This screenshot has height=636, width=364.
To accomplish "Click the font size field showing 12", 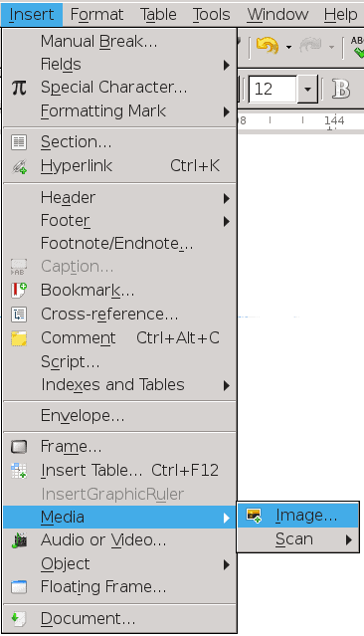I will click(273, 89).
